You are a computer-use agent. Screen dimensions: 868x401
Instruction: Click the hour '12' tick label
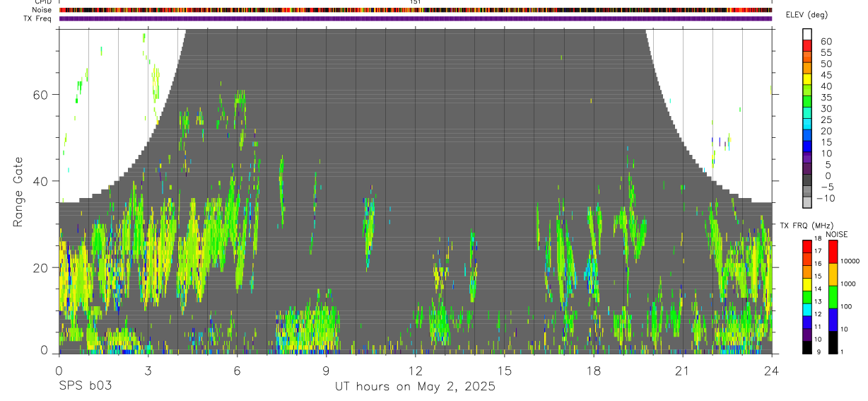[415, 371]
